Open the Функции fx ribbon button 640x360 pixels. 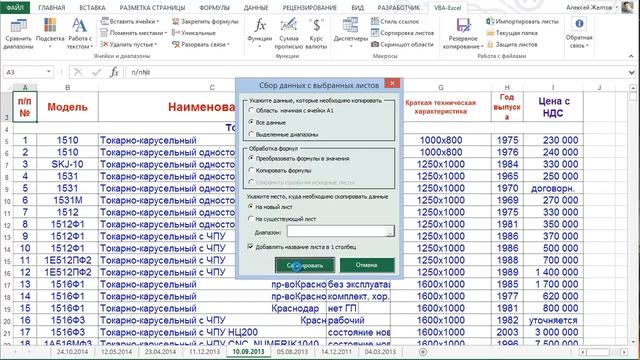click(260, 33)
